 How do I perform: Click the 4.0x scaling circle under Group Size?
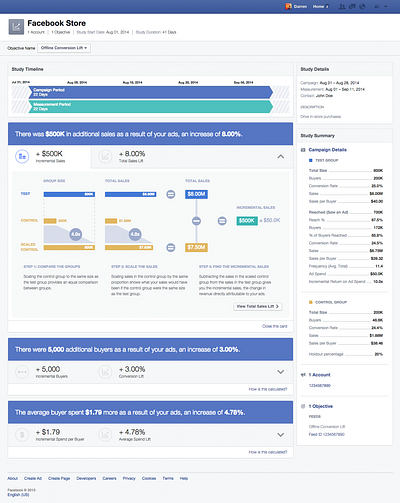76,234
